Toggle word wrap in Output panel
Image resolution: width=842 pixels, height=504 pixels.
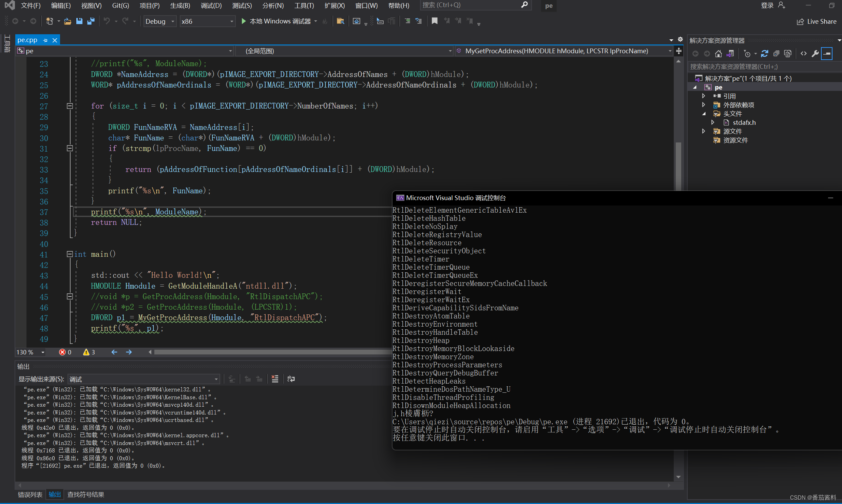[x=291, y=379]
